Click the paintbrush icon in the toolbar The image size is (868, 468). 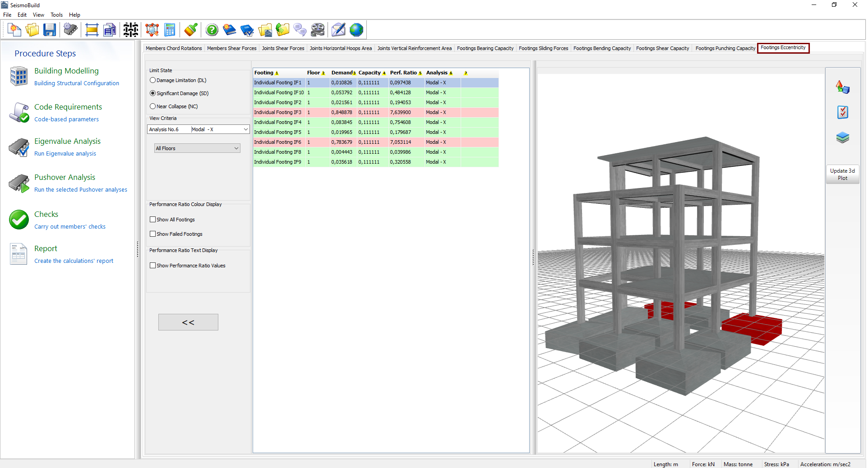pyautogui.click(x=191, y=30)
